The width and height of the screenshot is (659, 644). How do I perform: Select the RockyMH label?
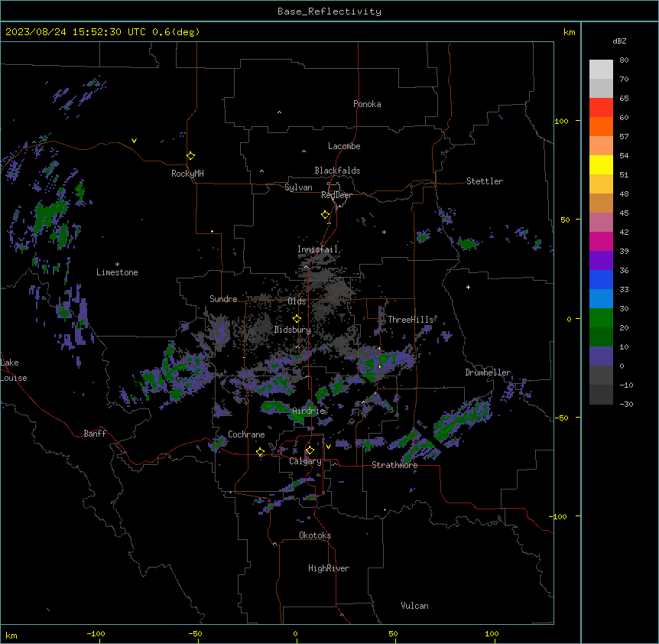click(x=187, y=174)
